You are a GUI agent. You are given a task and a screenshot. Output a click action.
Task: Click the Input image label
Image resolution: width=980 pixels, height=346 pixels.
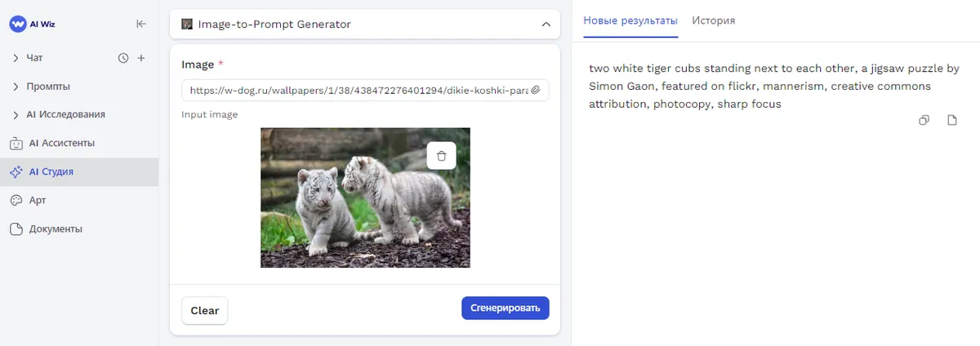tap(210, 115)
